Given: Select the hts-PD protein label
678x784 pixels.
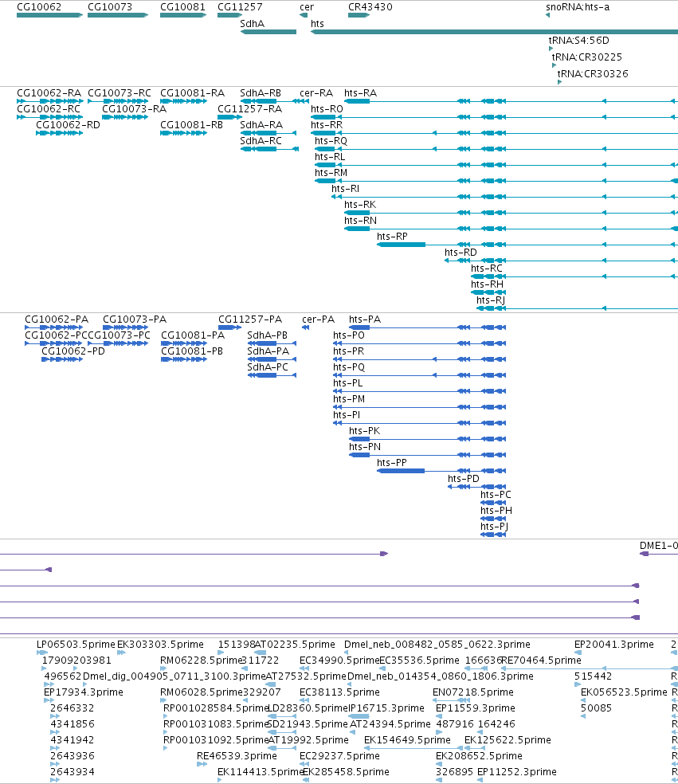Looking at the screenshot, I should tap(464, 479).
